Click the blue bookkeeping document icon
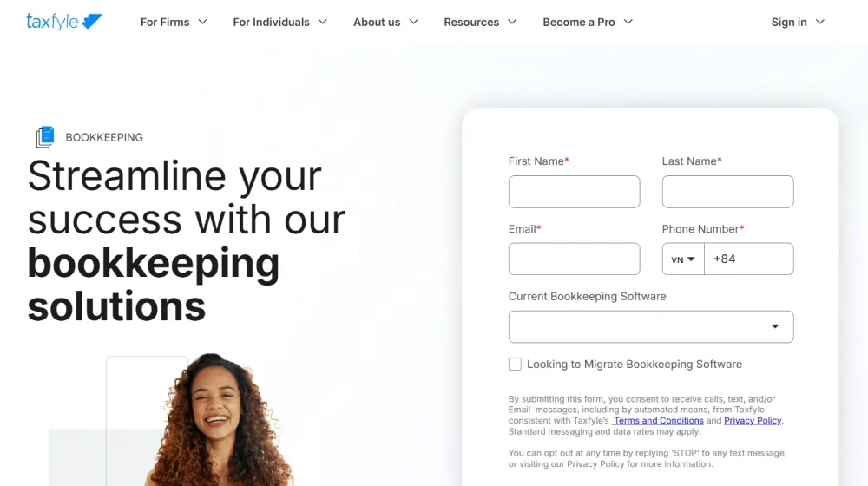Screen dimensions: 868x486 point(45,137)
